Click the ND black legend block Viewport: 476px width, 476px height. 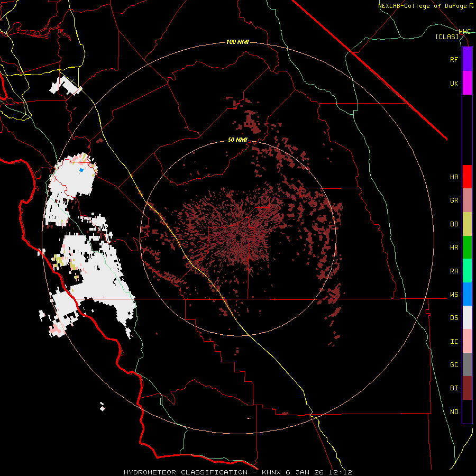(x=467, y=411)
